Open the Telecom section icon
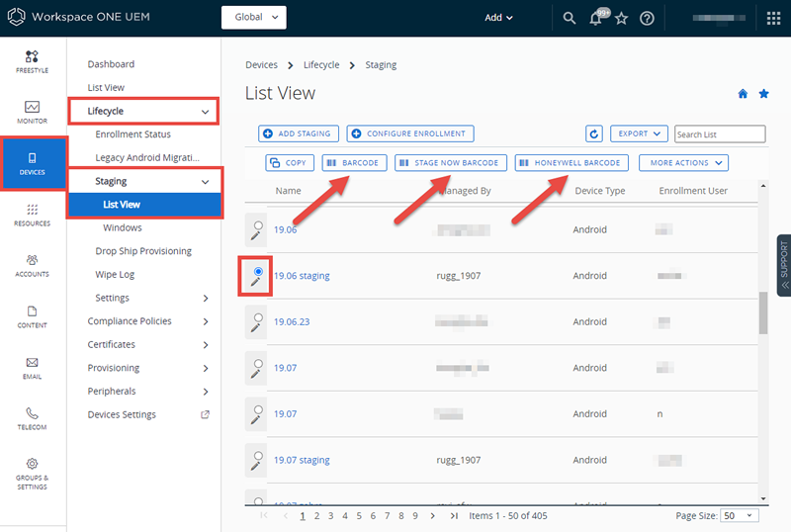 point(32,413)
